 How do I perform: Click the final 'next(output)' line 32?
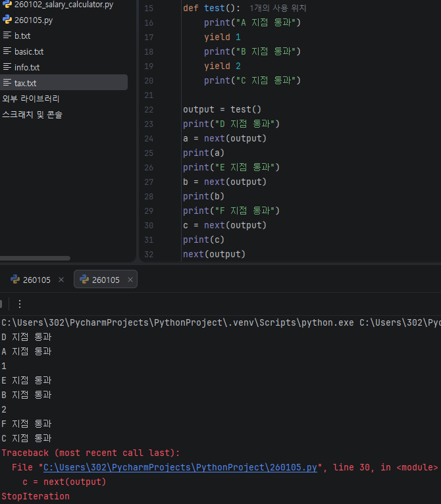[214, 254]
